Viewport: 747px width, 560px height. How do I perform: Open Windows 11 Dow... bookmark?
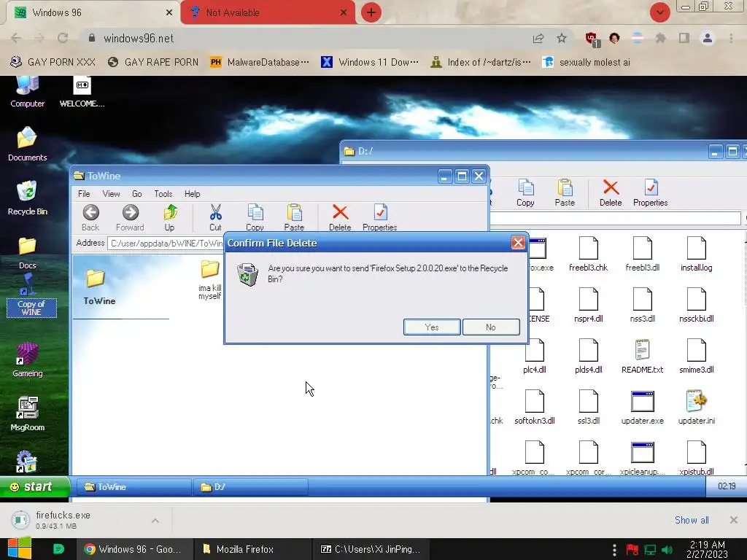tap(370, 62)
